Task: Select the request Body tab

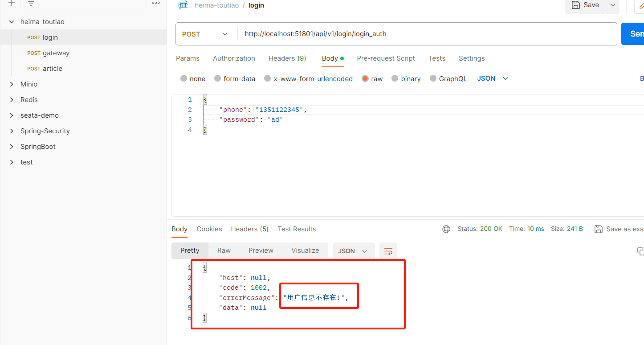Action: (x=333, y=58)
